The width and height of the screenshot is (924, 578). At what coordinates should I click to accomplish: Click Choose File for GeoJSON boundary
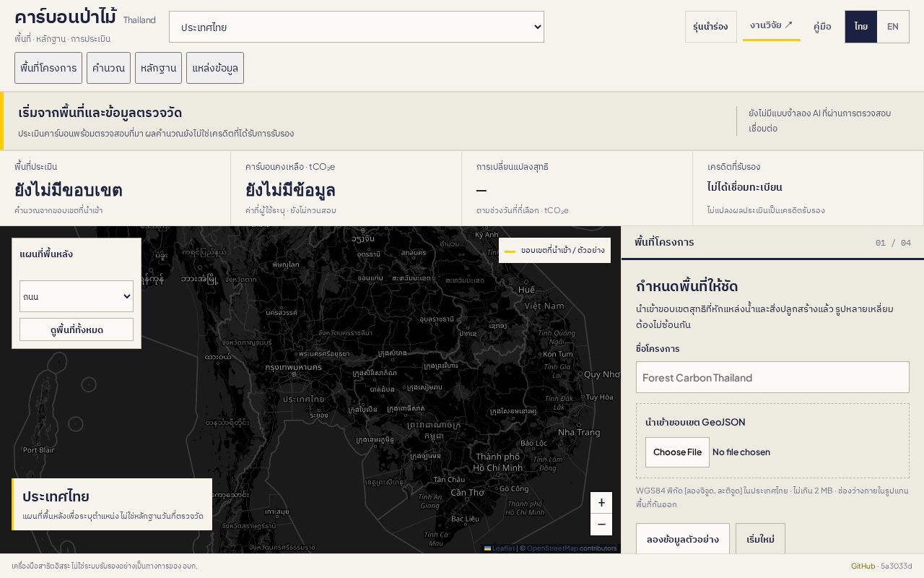677,452
